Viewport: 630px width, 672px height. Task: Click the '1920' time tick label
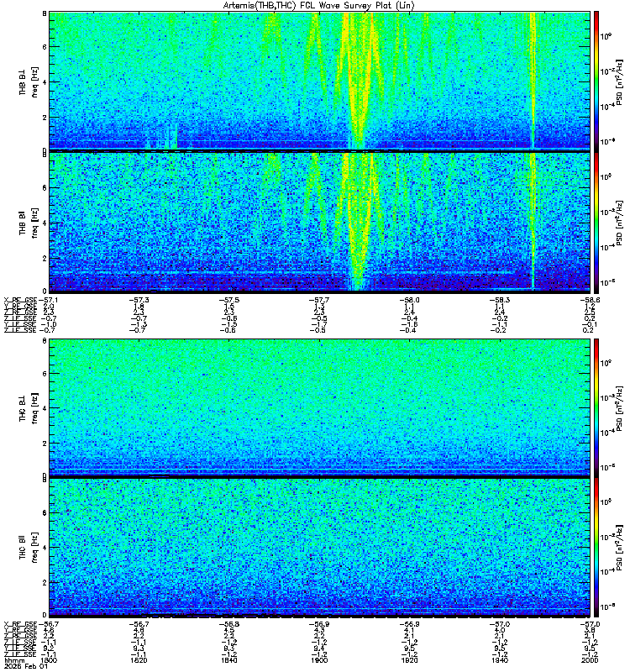[x=409, y=660]
